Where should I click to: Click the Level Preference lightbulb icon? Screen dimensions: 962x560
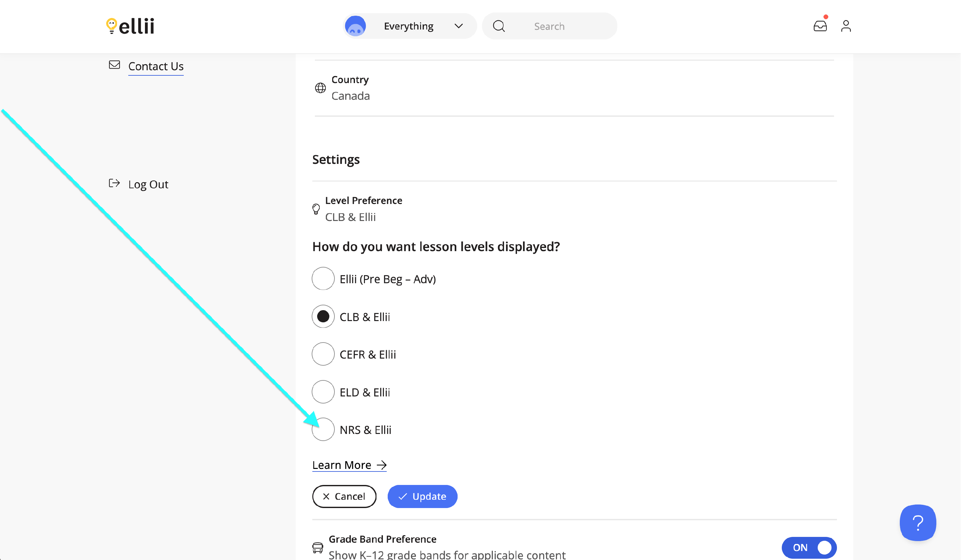[316, 209]
